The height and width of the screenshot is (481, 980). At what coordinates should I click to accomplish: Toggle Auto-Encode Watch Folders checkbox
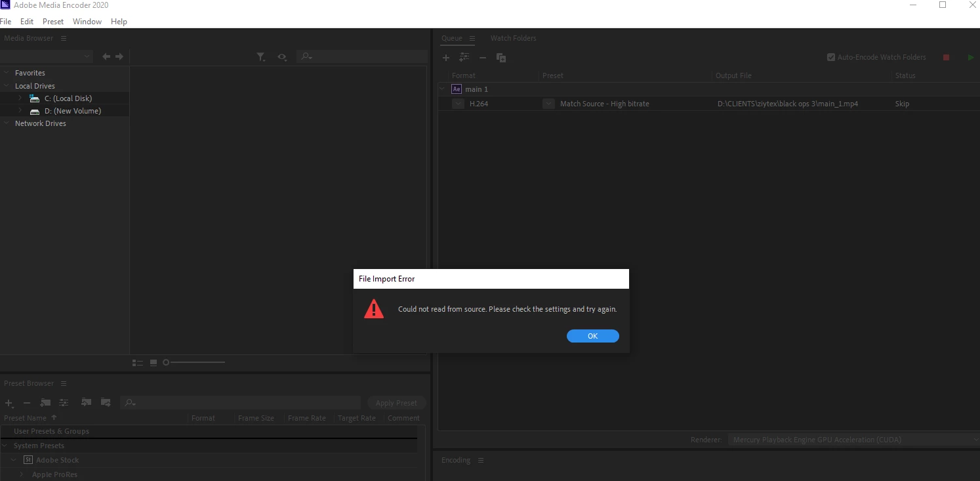[831, 57]
